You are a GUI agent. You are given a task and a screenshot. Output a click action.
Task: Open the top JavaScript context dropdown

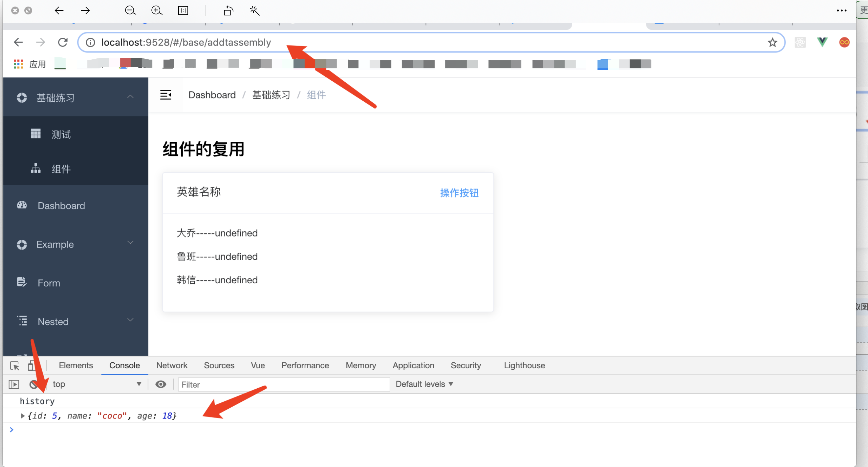point(96,384)
